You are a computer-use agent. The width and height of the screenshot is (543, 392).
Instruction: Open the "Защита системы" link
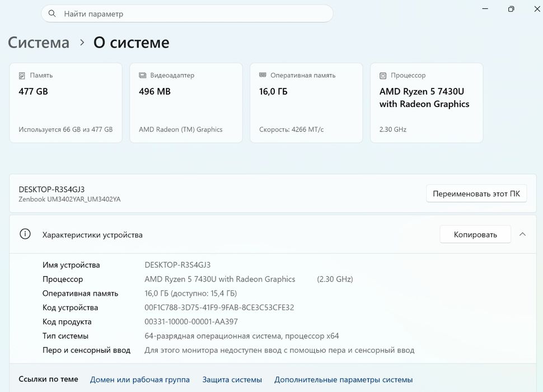[232, 380]
